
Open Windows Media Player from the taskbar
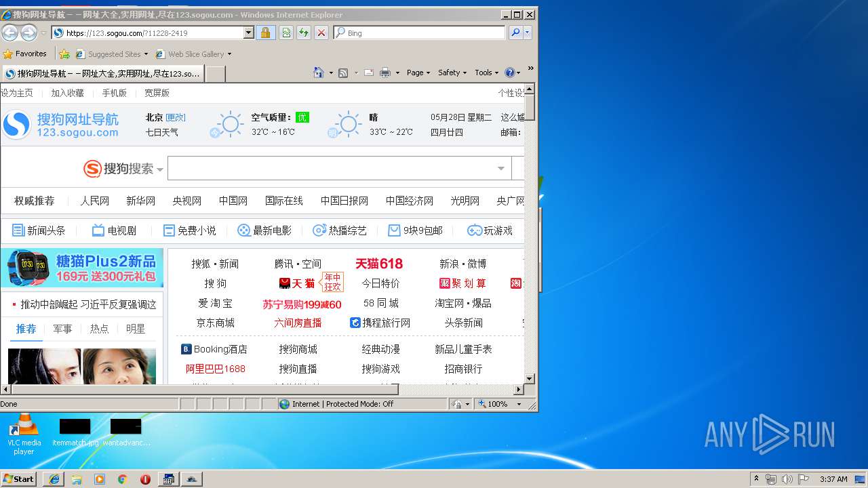(100, 479)
